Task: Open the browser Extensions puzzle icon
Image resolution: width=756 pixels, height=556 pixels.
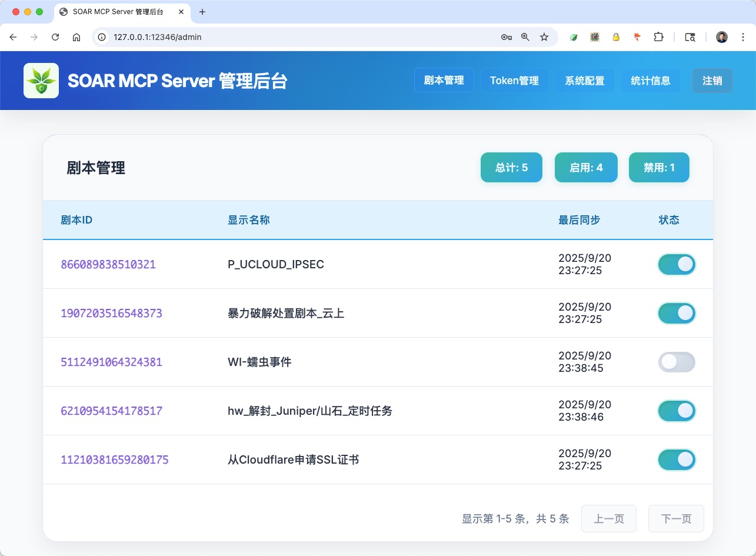Action: pyautogui.click(x=658, y=36)
